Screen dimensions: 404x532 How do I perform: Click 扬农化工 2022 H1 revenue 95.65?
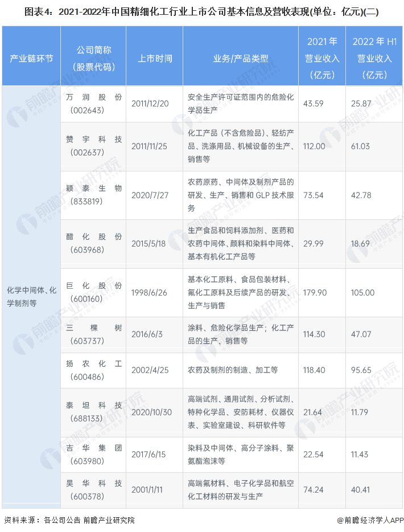click(x=361, y=370)
